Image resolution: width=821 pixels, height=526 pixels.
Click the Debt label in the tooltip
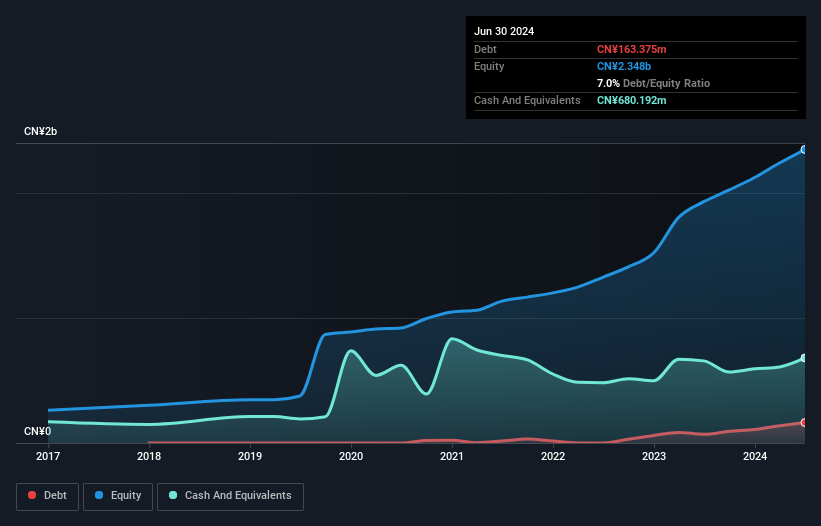click(485, 49)
